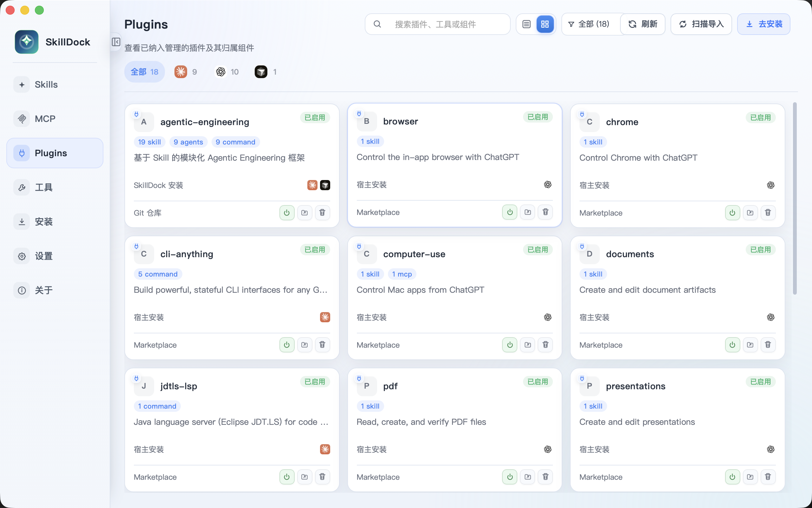Click the SkillDock logo icon
This screenshot has height=508, width=812.
pyautogui.click(x=27, y=42)
